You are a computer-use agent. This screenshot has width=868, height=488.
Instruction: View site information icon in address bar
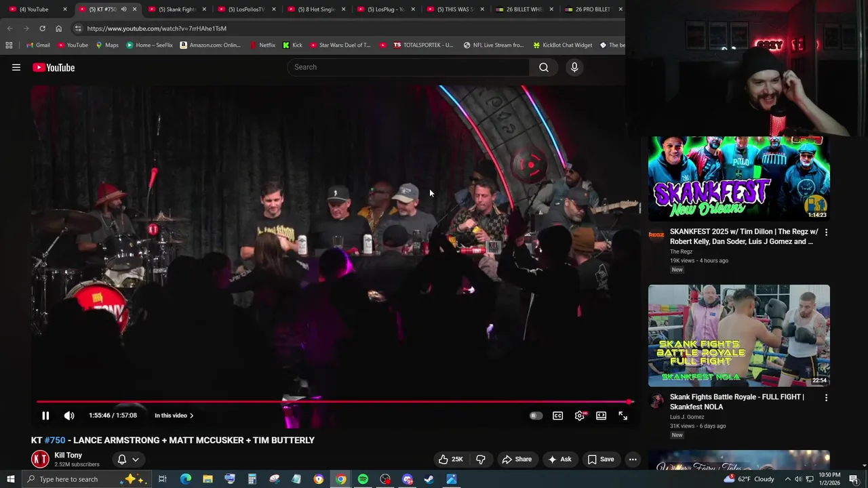78,28
